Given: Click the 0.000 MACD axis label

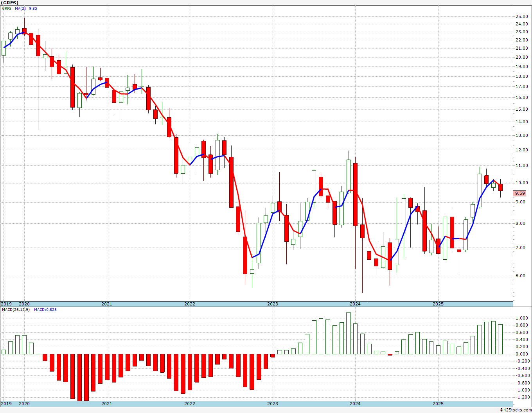Looking at the screenshot, I should click(x=521, y=354).
